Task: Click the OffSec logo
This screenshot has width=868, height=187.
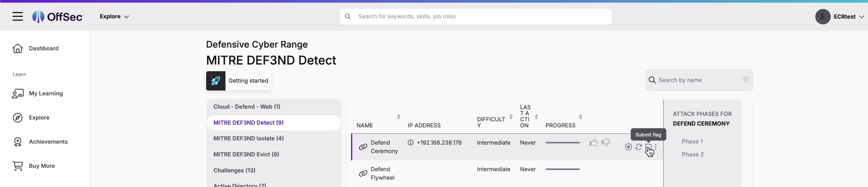Action: point(58,16)
